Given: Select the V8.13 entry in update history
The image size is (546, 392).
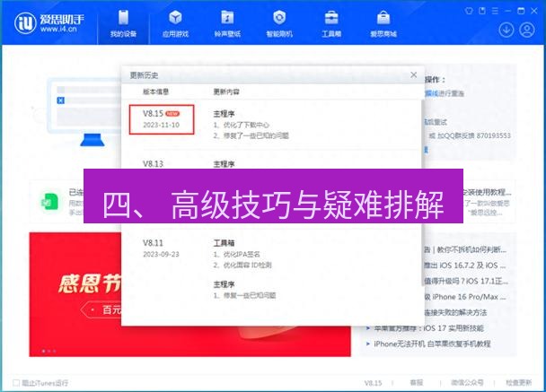Looking at the screenshot, I should (153, 163).
